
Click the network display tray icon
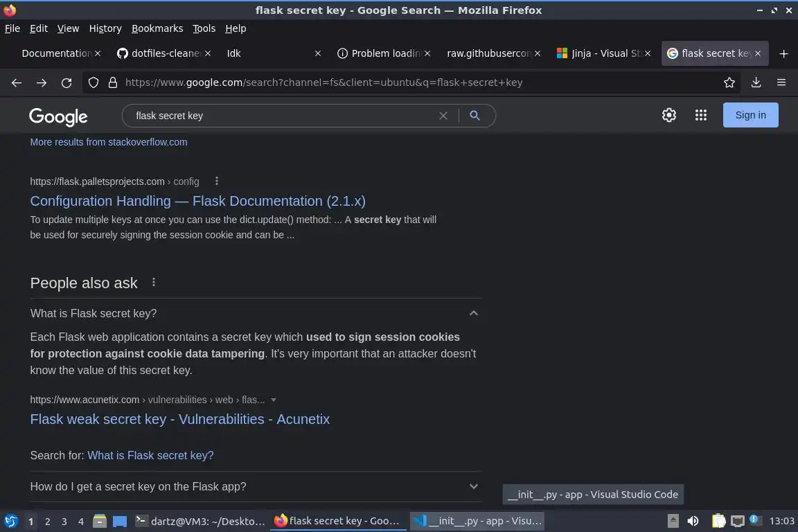[x=738, y=521]
